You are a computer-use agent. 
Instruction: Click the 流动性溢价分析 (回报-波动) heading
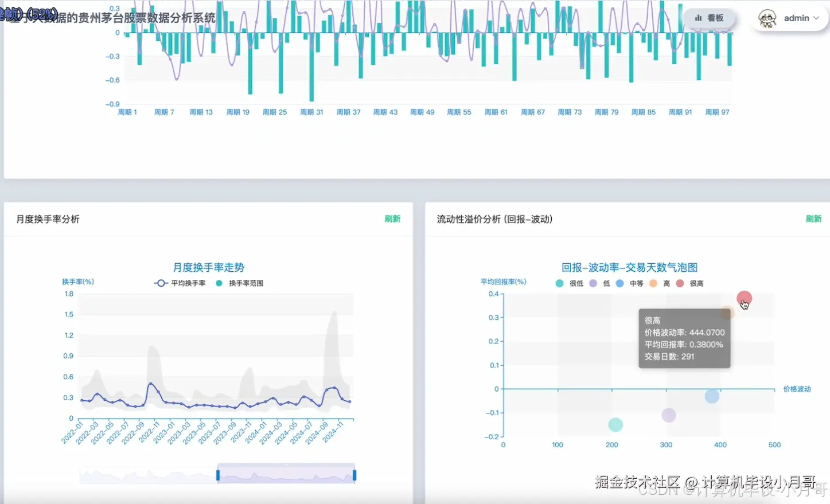[495, 219]
